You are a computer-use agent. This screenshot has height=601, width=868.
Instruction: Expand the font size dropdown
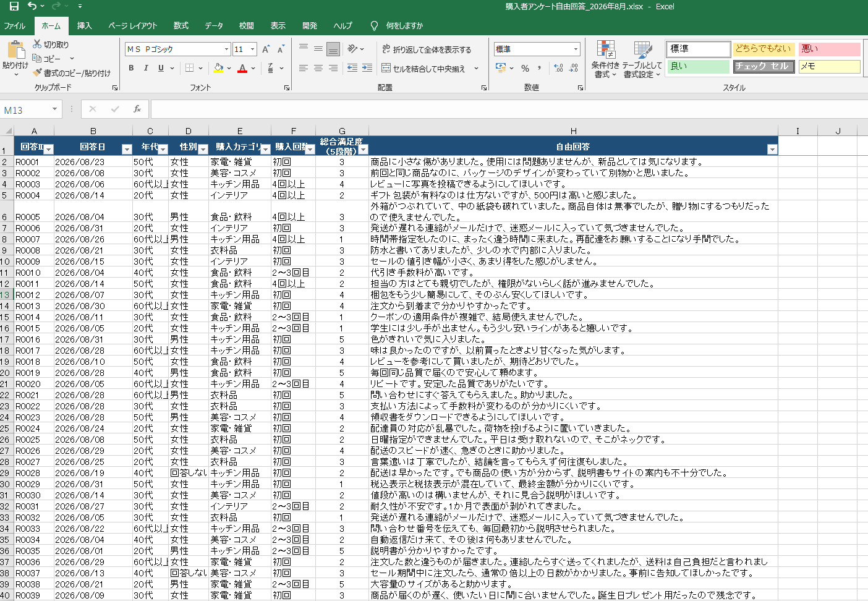(x=252, y=49)
